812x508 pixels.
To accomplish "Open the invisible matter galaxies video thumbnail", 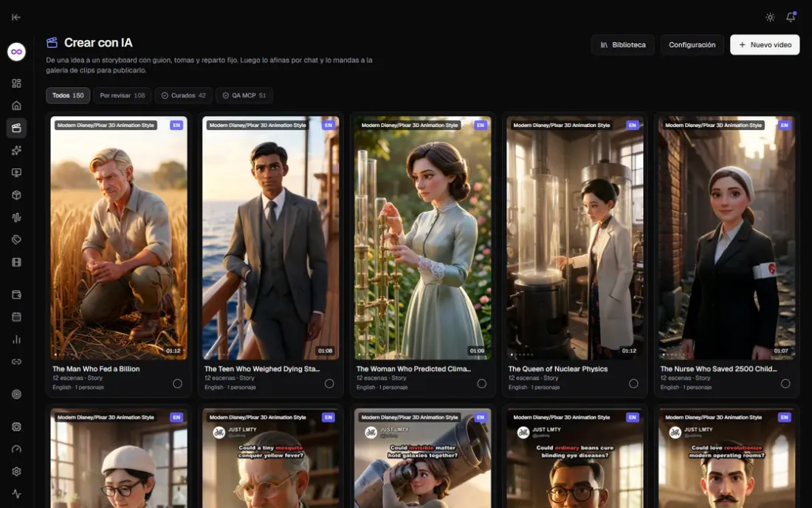I will pyautogui.click(x=422, y=459).
